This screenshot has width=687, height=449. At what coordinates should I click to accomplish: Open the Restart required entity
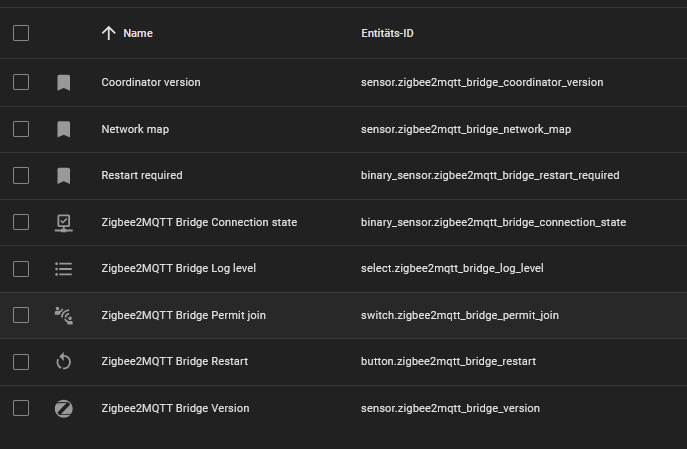[x=142, y=175]
